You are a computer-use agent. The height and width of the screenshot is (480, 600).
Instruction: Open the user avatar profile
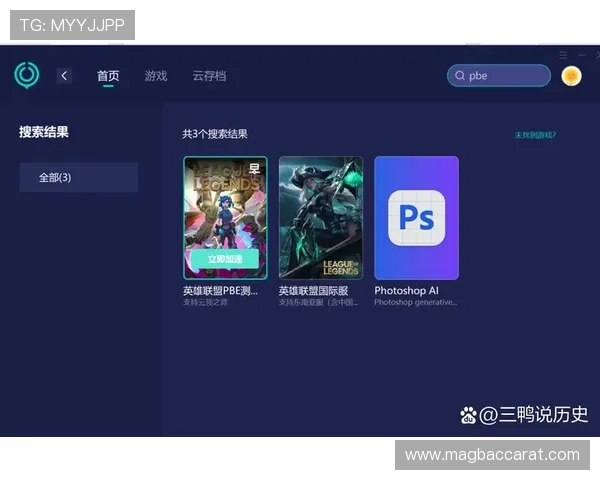(571, 76)
